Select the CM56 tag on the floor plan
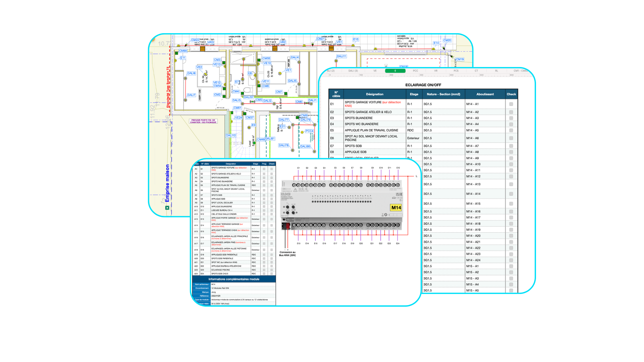Image resolution: width=644 pixels, height=362 pixels. click(x=183, y=51)
